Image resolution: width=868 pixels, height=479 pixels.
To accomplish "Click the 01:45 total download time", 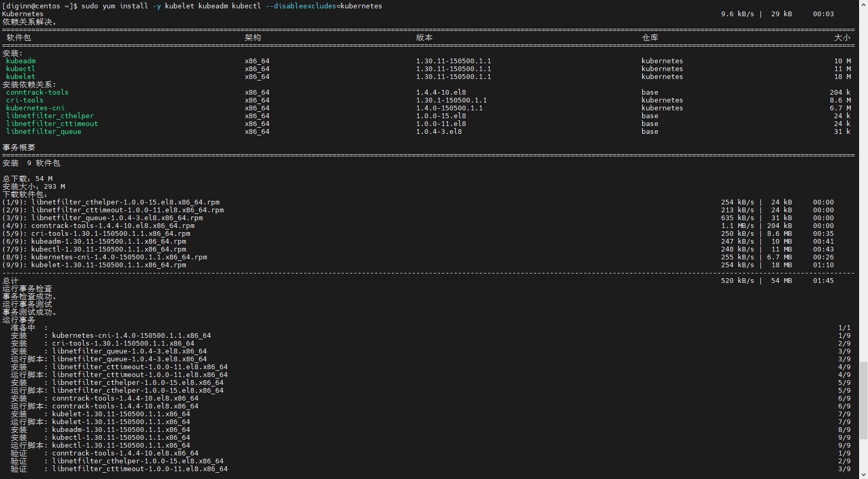I will [823, 281].
